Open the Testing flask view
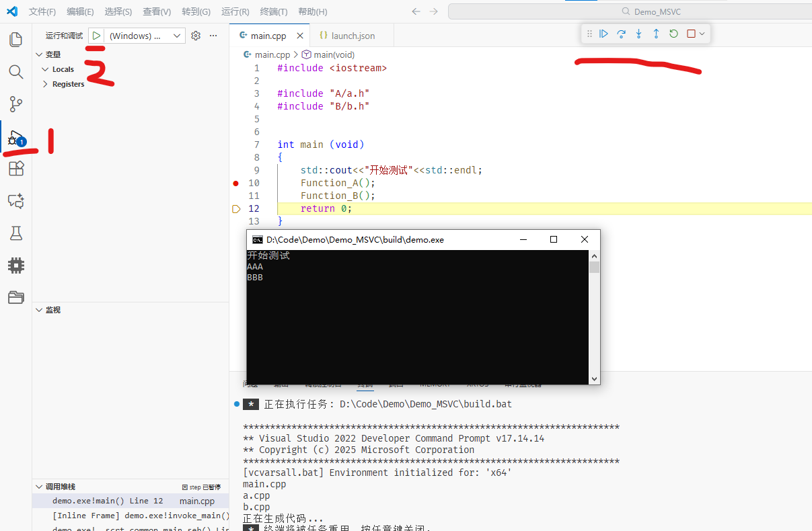This screenshot has width=812, height=531. 15,233
